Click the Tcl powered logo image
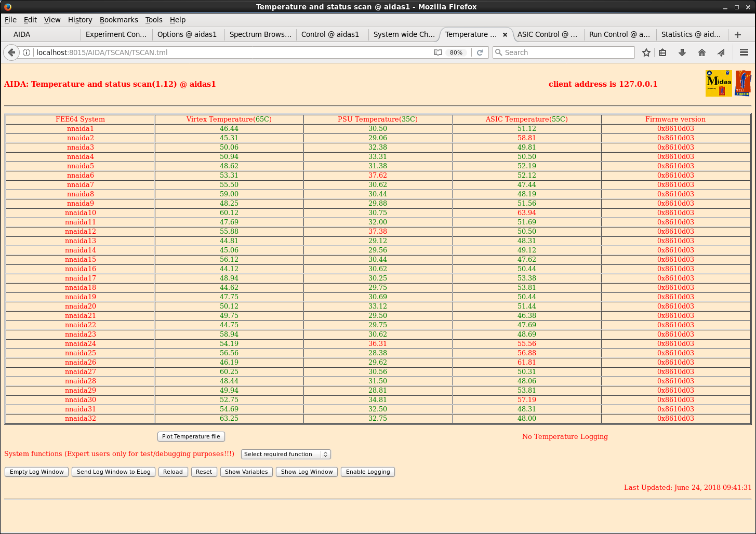 (x=743, y=83)
